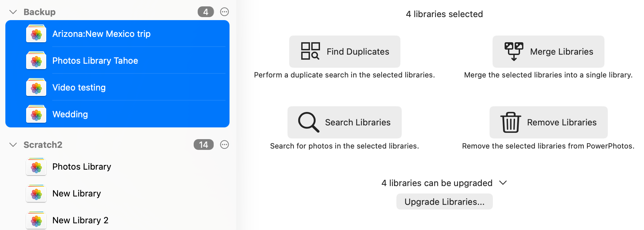Open the ellipsis menu next to Backup
This screenshot has height=230, width=644.
pyautogui.click(x=224, y=12)
